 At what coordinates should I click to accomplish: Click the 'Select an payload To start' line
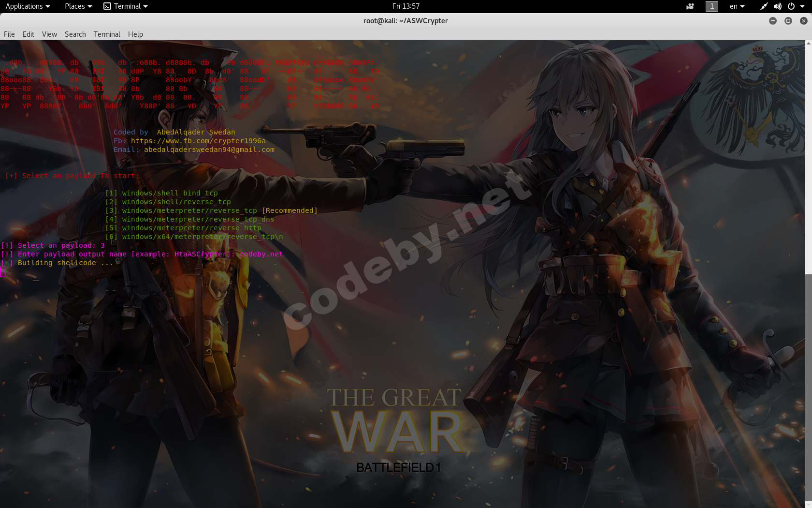(72, 176)
